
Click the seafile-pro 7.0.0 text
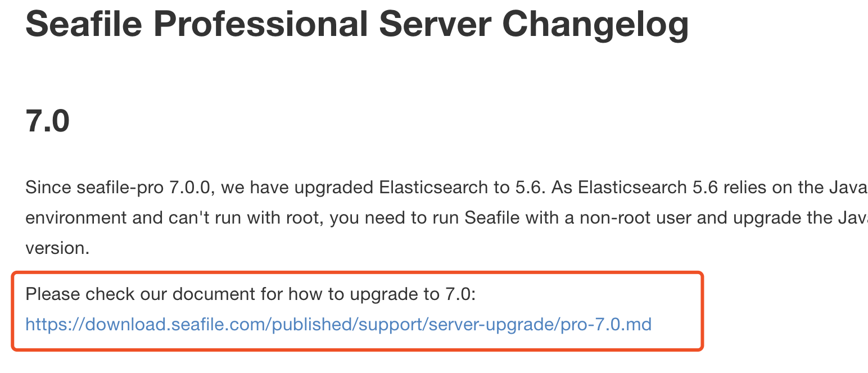pos(142,186)
